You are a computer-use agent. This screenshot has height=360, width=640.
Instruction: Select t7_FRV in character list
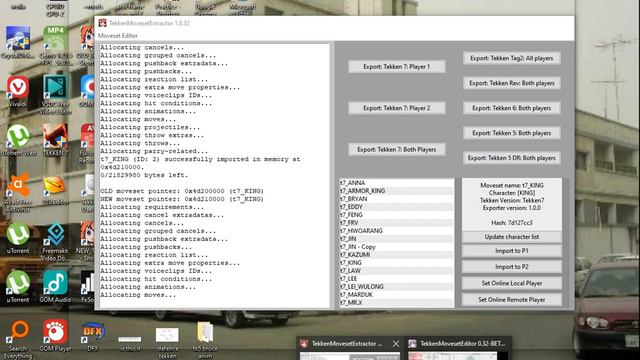pos(396,222)
